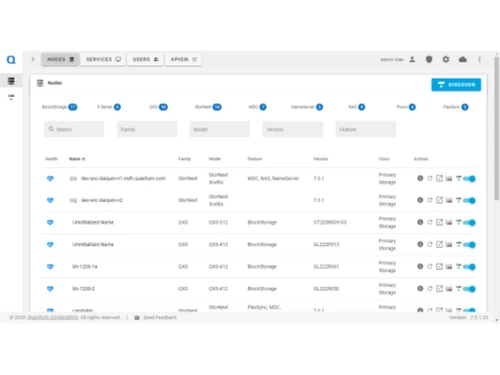Open the Admin User profile icon
Screen dimensions: 500x375
point(412,59)
